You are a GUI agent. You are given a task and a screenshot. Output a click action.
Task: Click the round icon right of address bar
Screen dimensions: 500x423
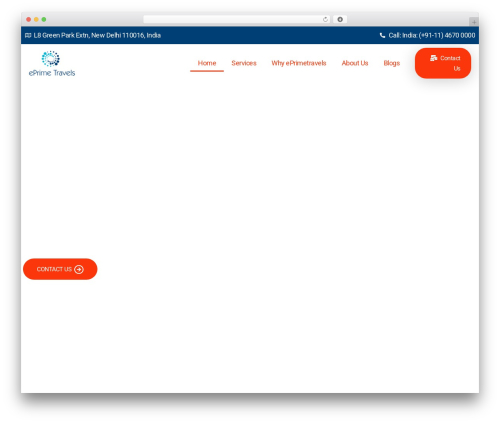(340, 20)
